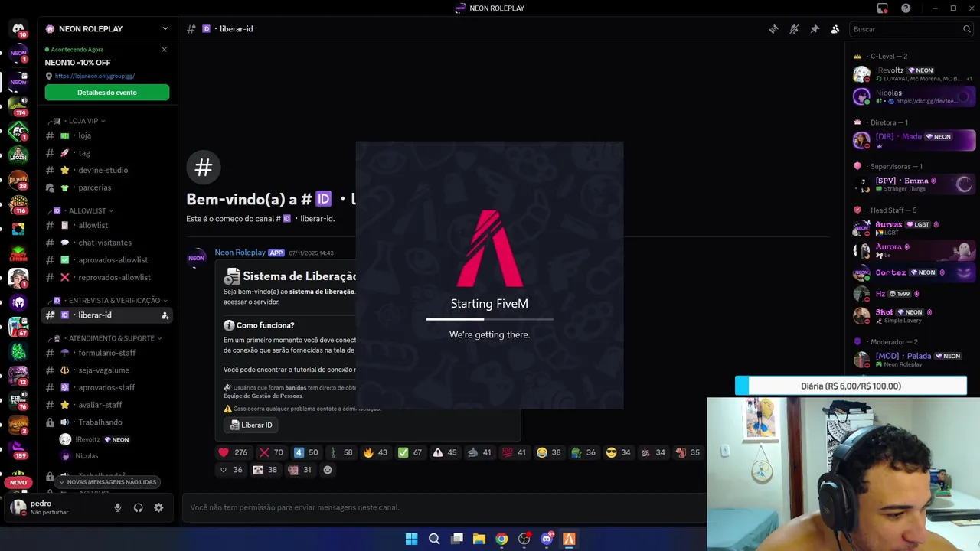Open the Discord inbox icon in title bar
The width and height of the screenshot is (980, 551).
click(x=883, y=8)
